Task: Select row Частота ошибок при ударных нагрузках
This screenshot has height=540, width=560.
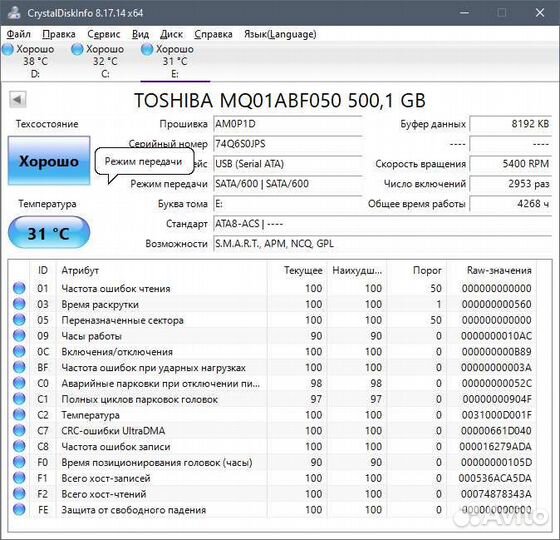Action: tap(273, 367)
